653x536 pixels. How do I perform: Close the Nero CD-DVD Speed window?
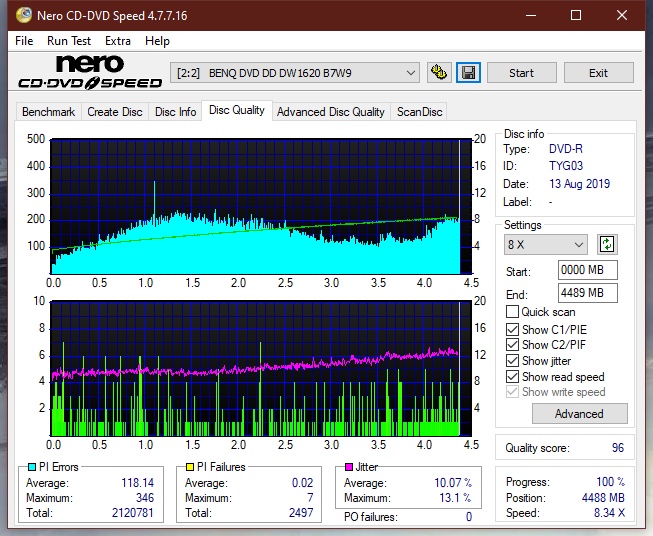[622, 15]
